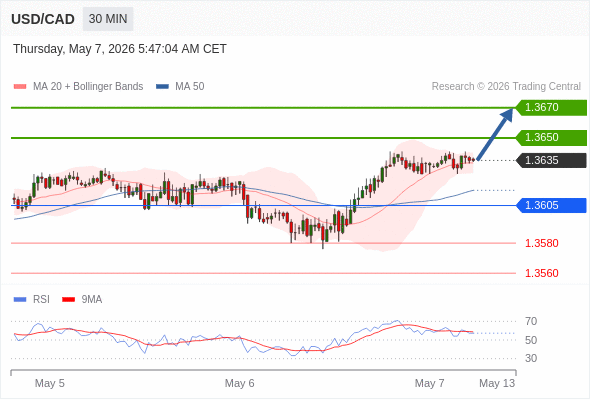Click 'Research © 2026 Trading Central' credit text
The image size is (590, 400).
point(506,87)
